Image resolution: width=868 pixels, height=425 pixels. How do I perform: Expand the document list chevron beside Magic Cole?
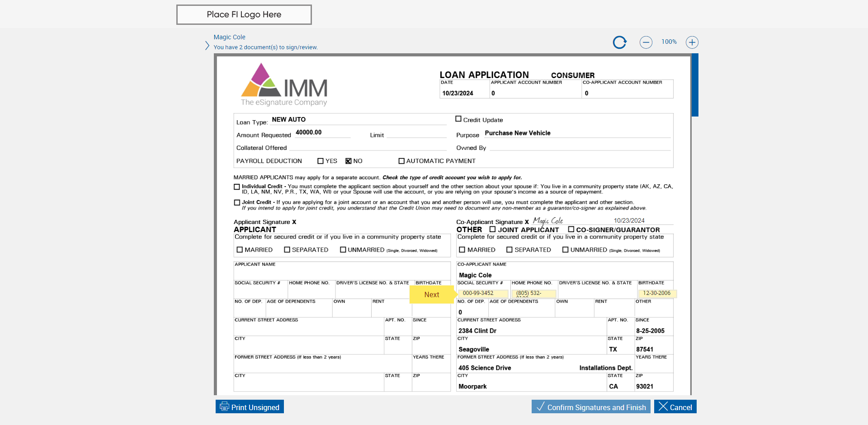207,46
